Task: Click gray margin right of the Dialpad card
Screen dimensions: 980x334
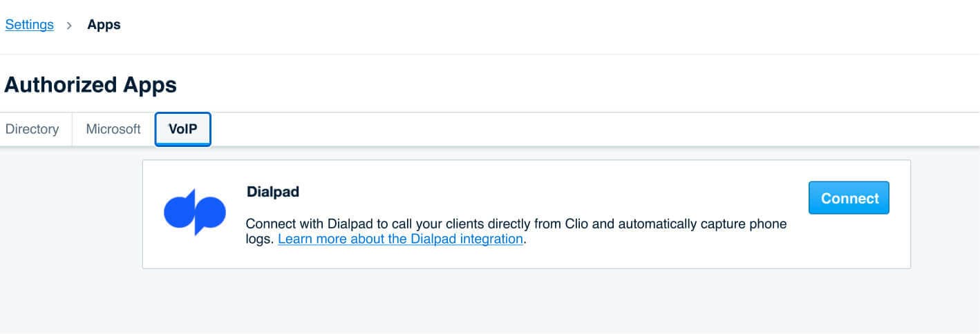Action: 944,214
